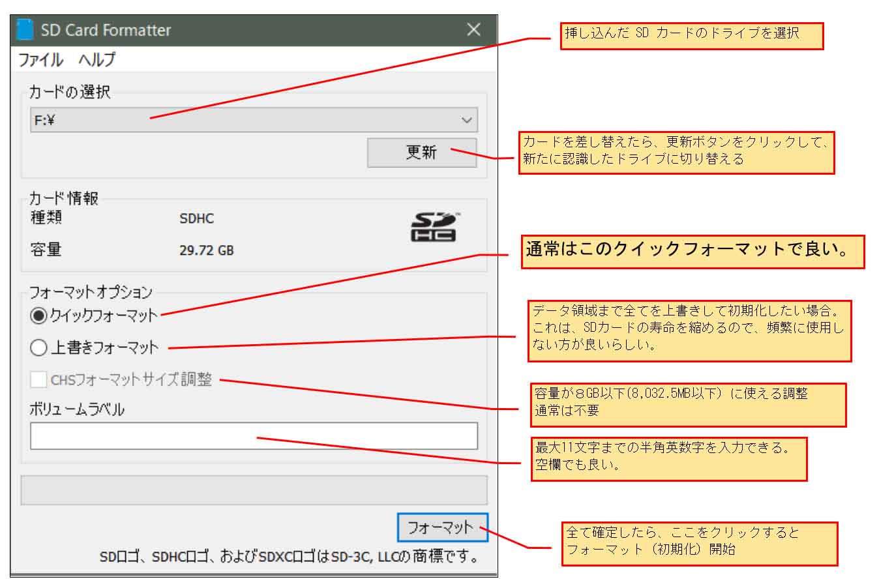Click the empty format progress bar
Viewport: 879px width, 588px height.
tap(254, 490)
